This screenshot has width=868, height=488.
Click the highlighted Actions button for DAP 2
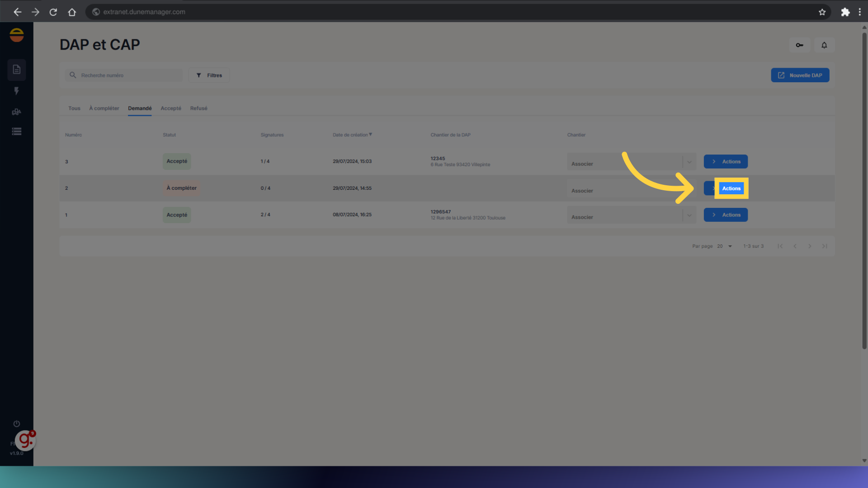coord(731,188)
